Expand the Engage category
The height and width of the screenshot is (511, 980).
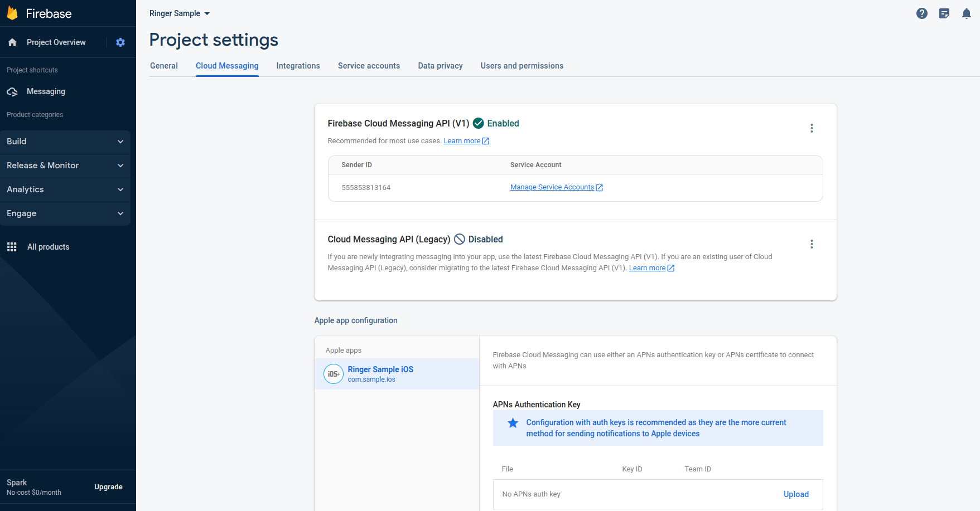(65, 213)
